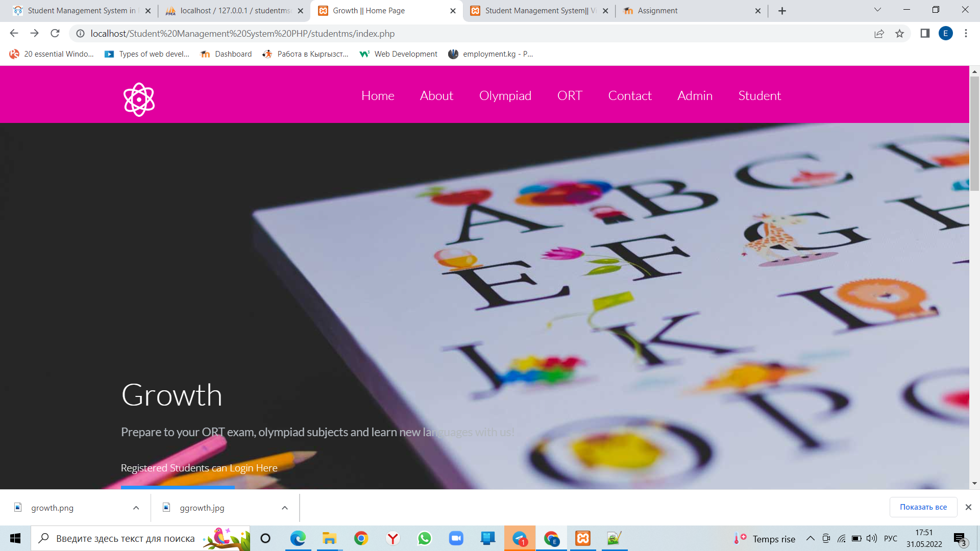The height and width of the screenshot is (551, 980).
Task: Click the share page icon in address bar
Action: 879,34
